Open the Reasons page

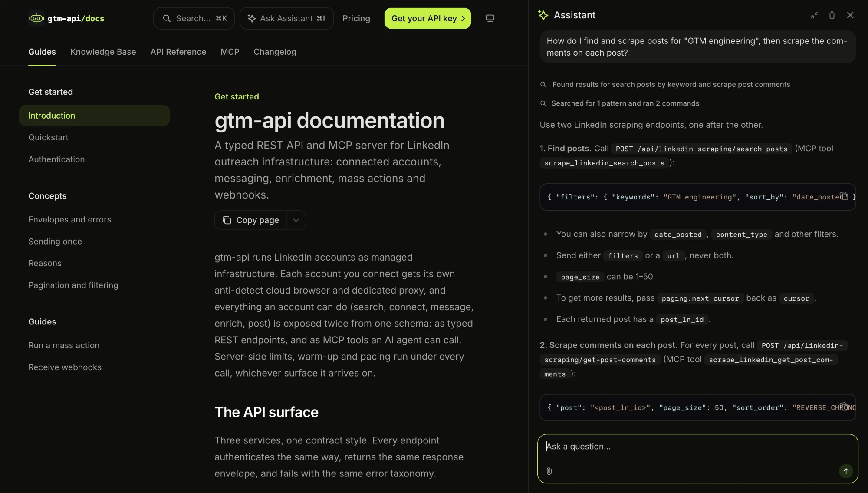coord(45,263)
